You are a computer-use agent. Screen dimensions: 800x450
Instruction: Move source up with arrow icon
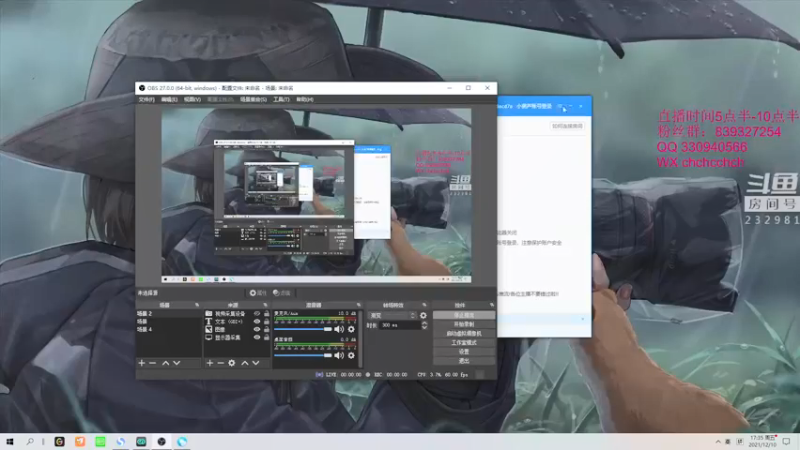click(244, 363)
